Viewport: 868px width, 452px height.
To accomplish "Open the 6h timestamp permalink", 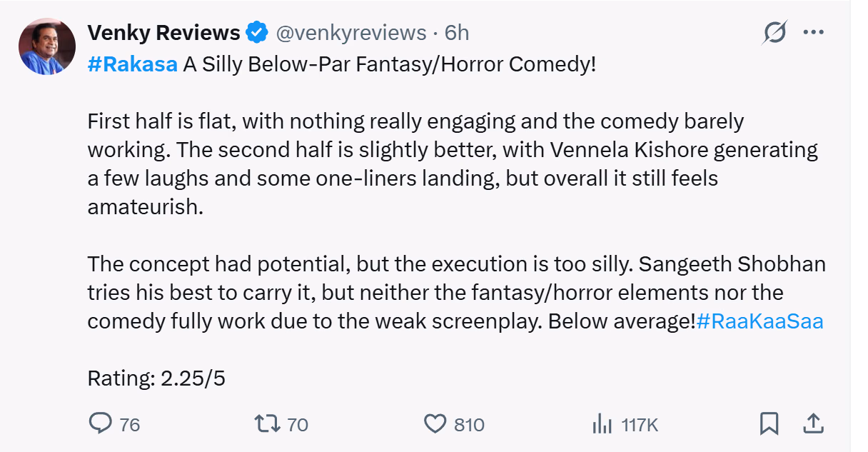I will point(457,33).
